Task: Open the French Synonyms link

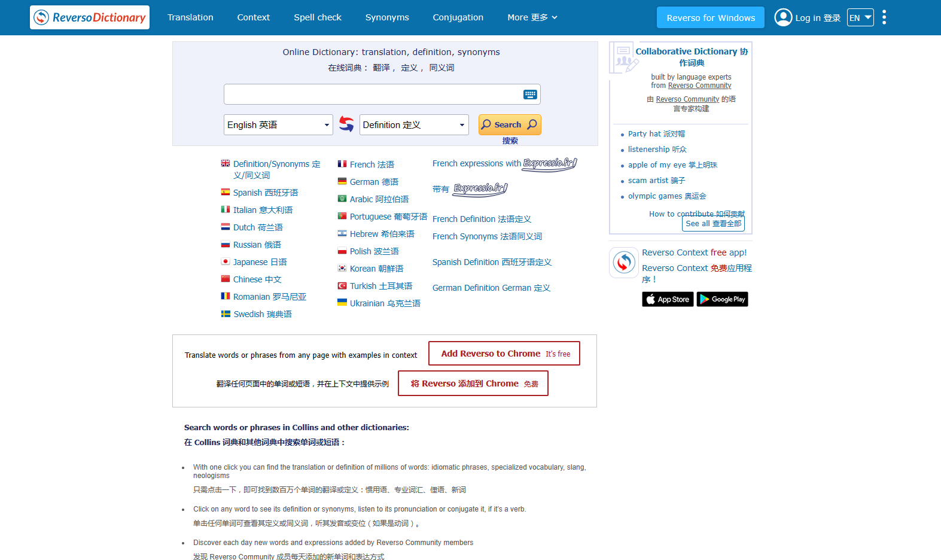Action: [487, 236]
